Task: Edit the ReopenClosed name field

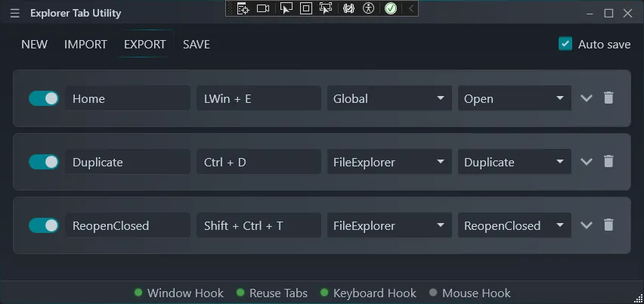Action: tap(128, 225)
